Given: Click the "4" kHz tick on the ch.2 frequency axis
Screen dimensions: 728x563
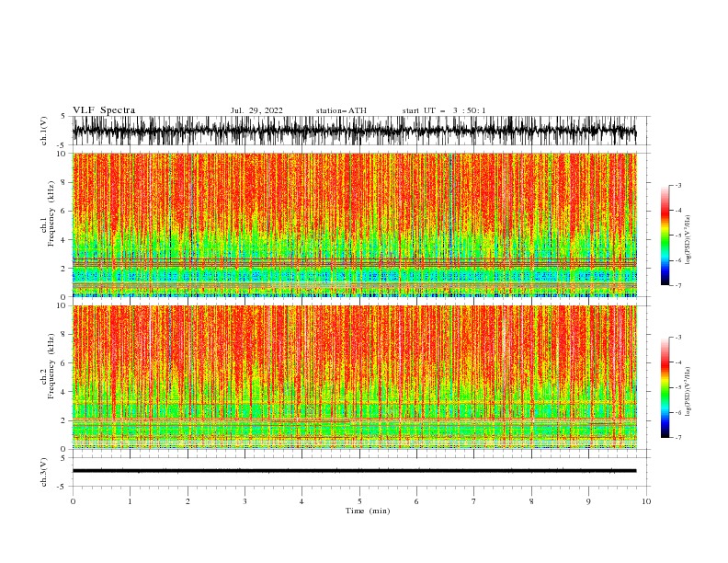Looking at the screenshot, I should pyautogui.click(x=64, y=392).
